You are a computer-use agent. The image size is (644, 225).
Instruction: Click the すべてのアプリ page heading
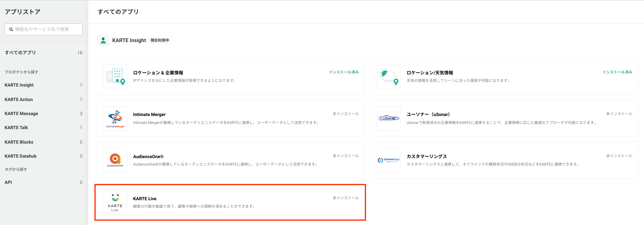coord(118,12)
